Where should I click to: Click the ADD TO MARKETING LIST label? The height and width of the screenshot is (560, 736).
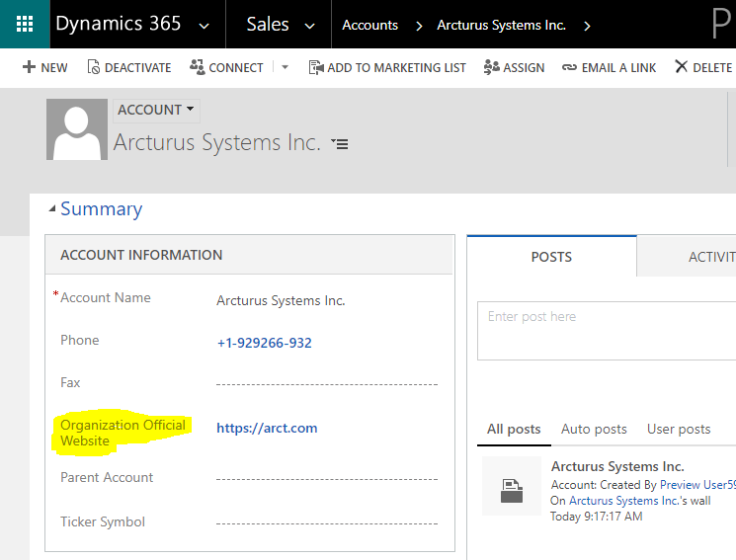tap(396, 68)
